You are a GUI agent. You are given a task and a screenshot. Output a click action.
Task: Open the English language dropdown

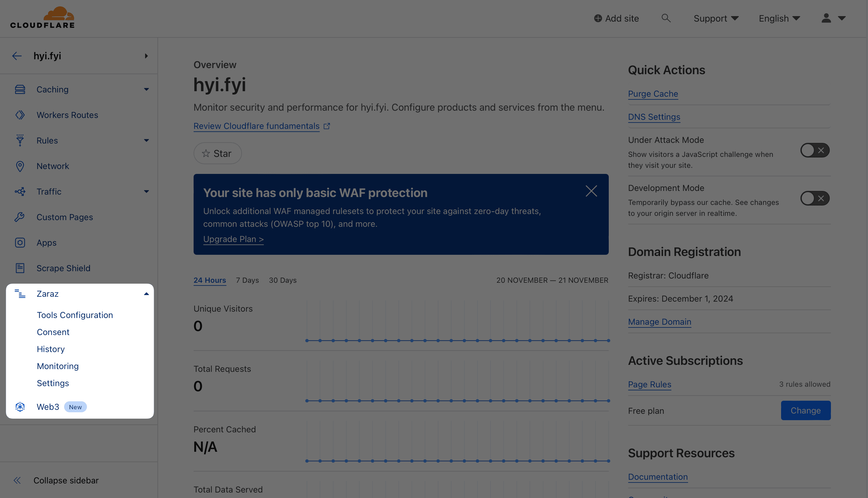point(779,18)
